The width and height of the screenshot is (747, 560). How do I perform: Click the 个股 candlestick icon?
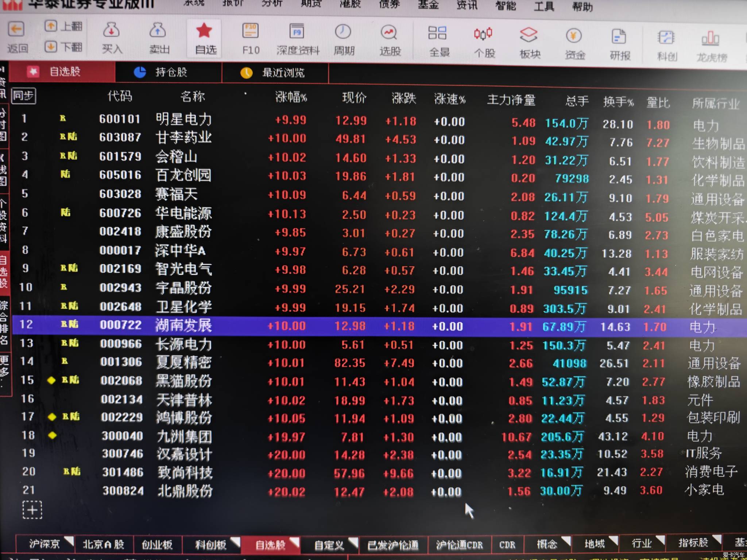(483, 34)
